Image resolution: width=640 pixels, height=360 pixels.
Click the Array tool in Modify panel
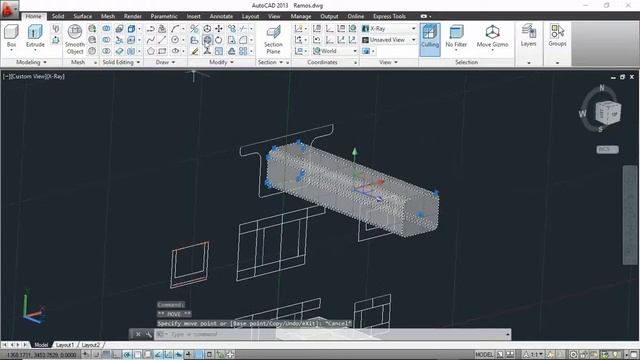(244, 51)
